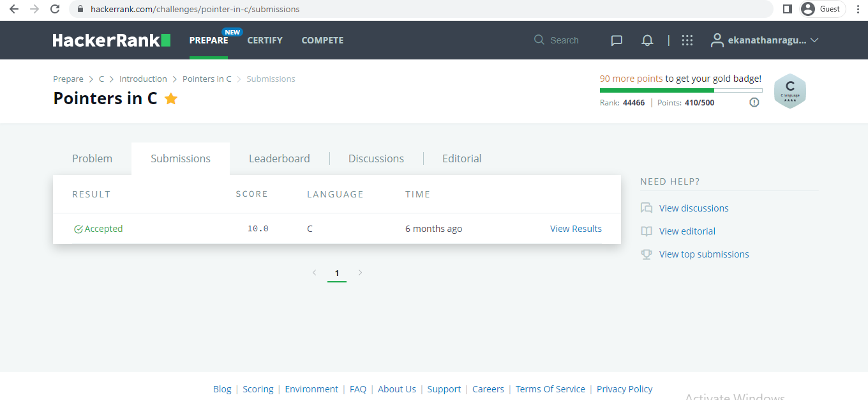Image resolution: width=868 pixels, height=400 pixels.
Task: Open the Blog footer link
Action: pos(222,389)
